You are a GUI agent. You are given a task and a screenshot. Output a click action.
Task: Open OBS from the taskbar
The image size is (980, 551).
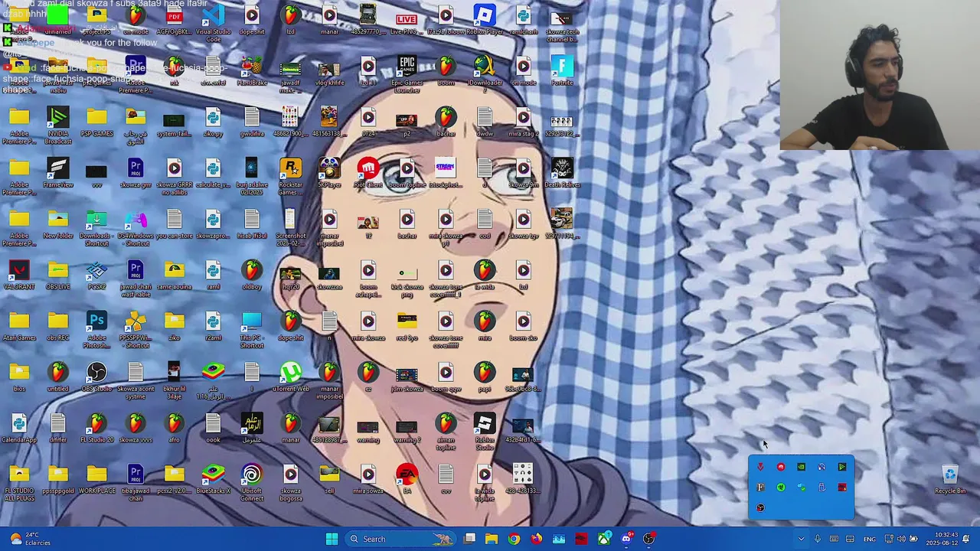pos(649,539)
